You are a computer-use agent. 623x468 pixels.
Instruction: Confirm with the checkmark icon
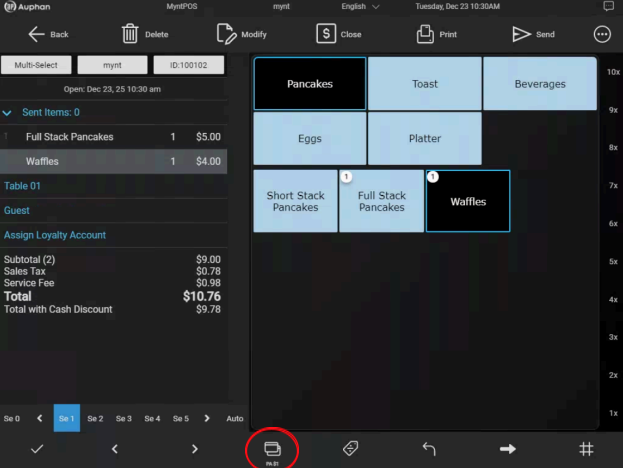37,449
